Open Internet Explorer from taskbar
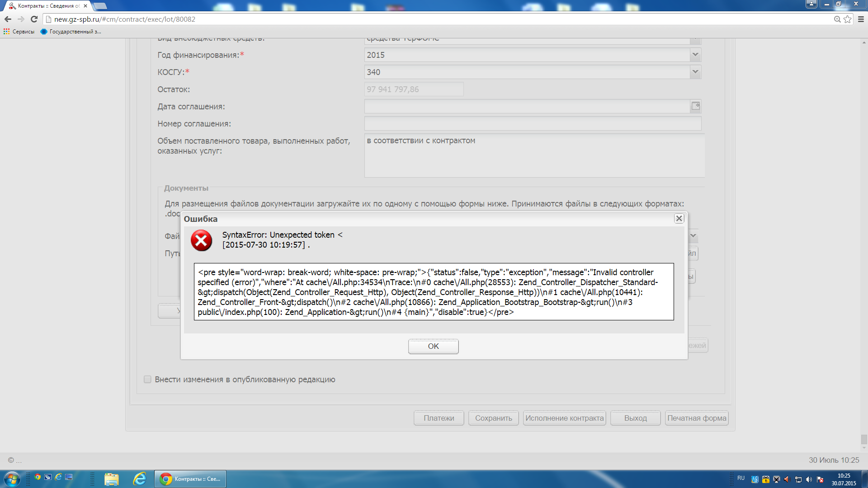Viewport: 868px width, 488px height. tap(140, 479)
